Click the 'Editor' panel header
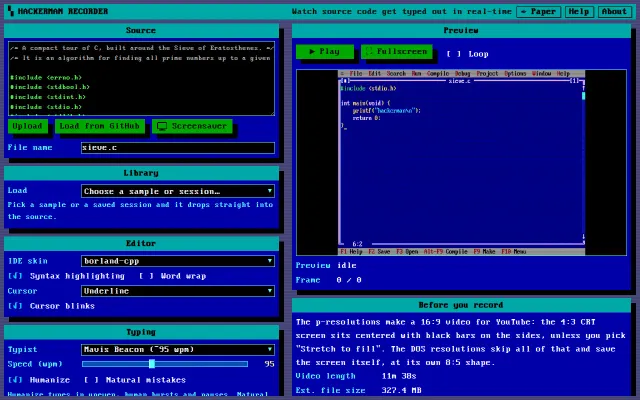Screen dimensions: 640x400 click(141, 243)
